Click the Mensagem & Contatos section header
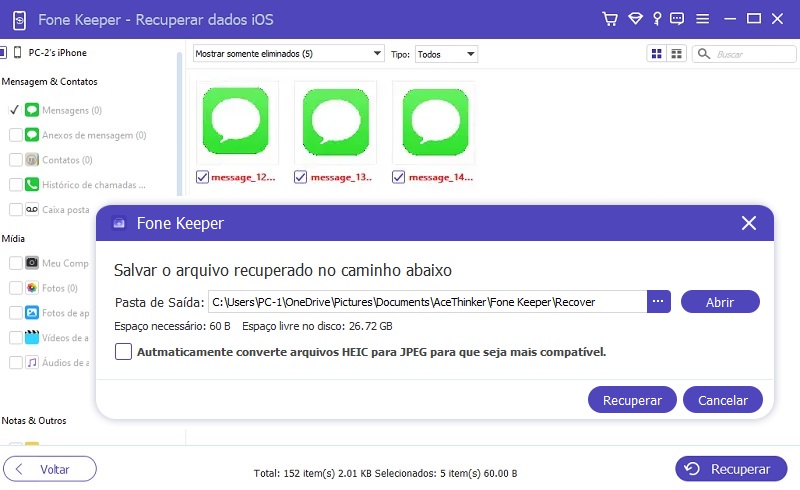Viewport: 800px width, 490px height. (x=49, y=82)
